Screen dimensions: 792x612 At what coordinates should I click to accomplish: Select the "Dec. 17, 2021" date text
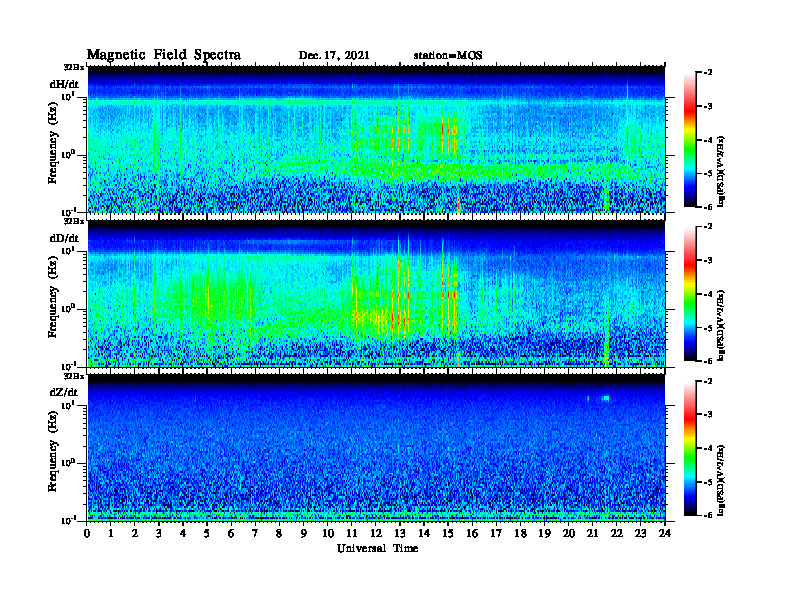(334, 56)
